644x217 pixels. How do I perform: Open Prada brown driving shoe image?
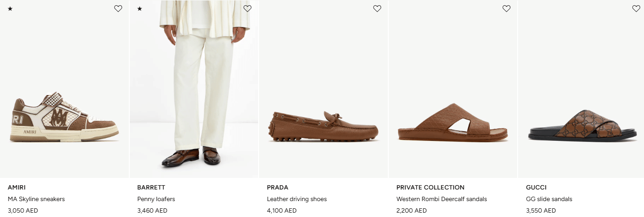click(323, 126)
